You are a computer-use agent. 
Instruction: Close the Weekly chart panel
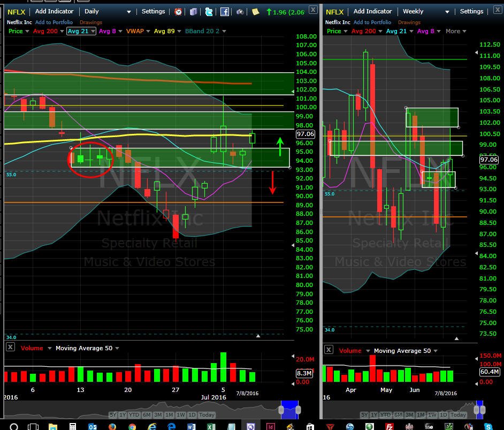click(x=498, y=10)
